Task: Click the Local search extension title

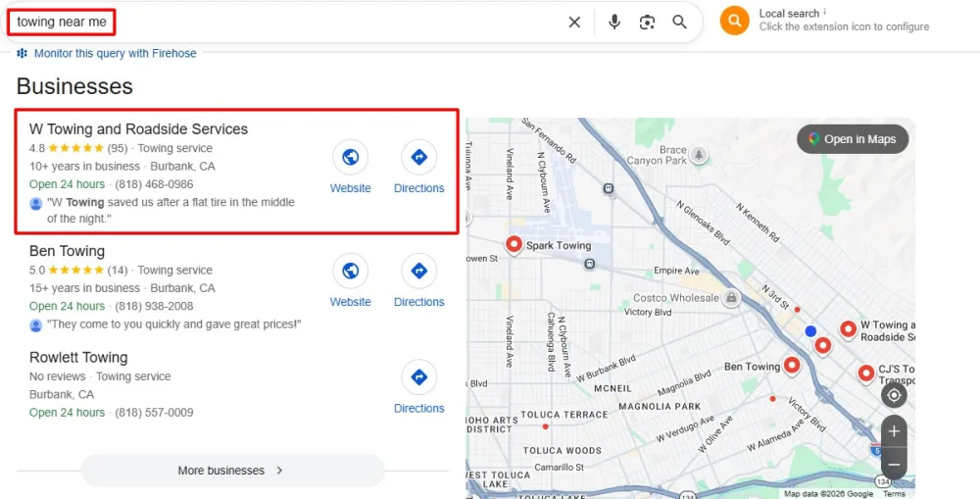Action: 789,13
